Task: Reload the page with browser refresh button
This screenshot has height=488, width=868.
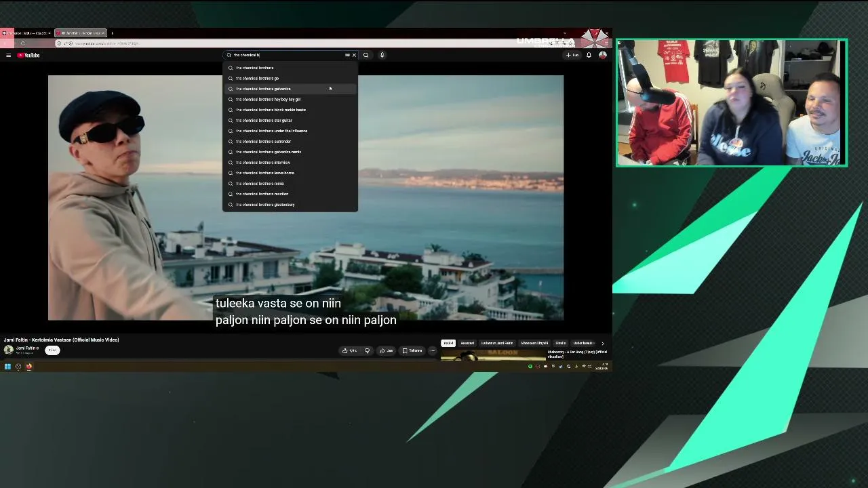Action: click(22, 43)
